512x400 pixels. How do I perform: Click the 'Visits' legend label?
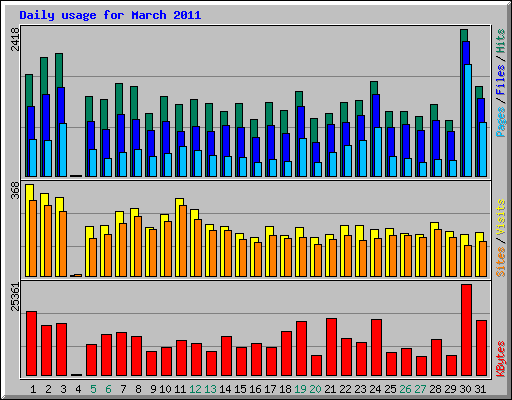click(500, 218)
